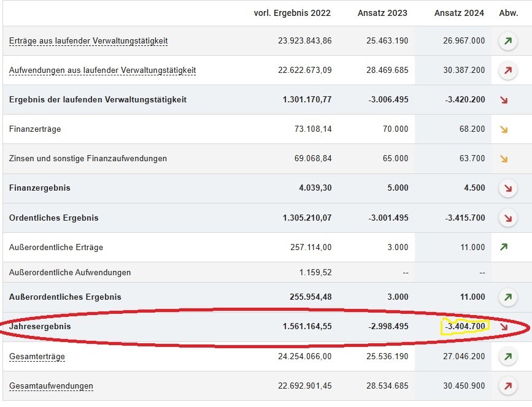Open Aufwendungen aus laufender Verwaltungstätigkeit link
532x407 pixels.
pyautogui.click(x=102, y=70)
